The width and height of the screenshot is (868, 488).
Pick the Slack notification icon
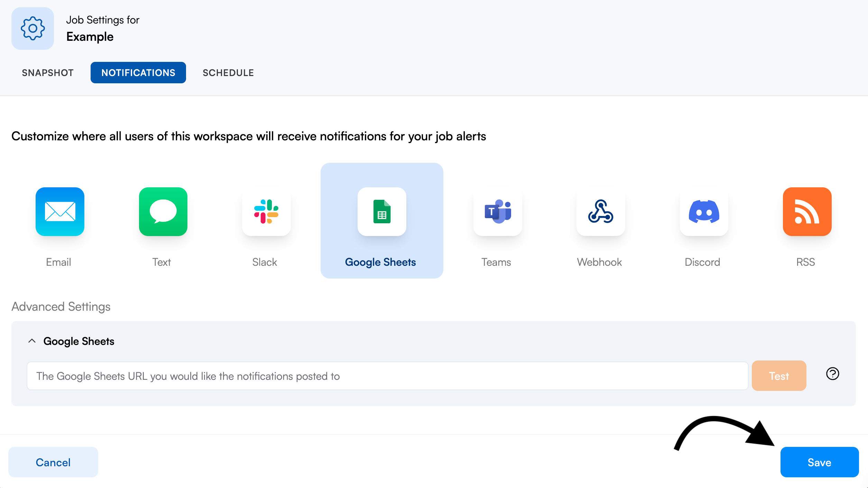pos(266,212)
